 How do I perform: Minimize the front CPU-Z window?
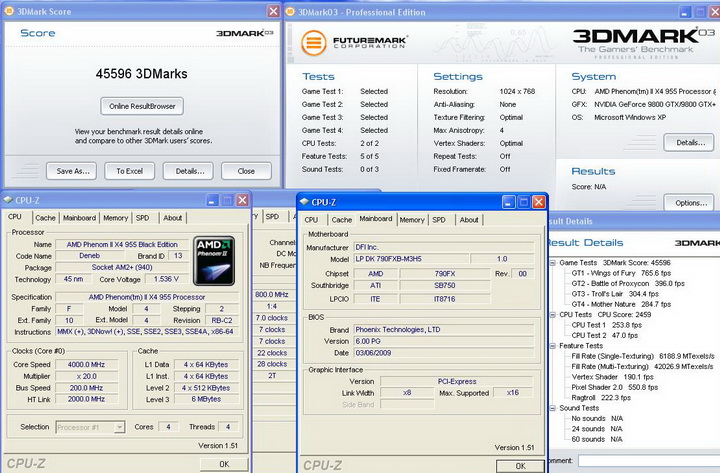tap(508, 202)
